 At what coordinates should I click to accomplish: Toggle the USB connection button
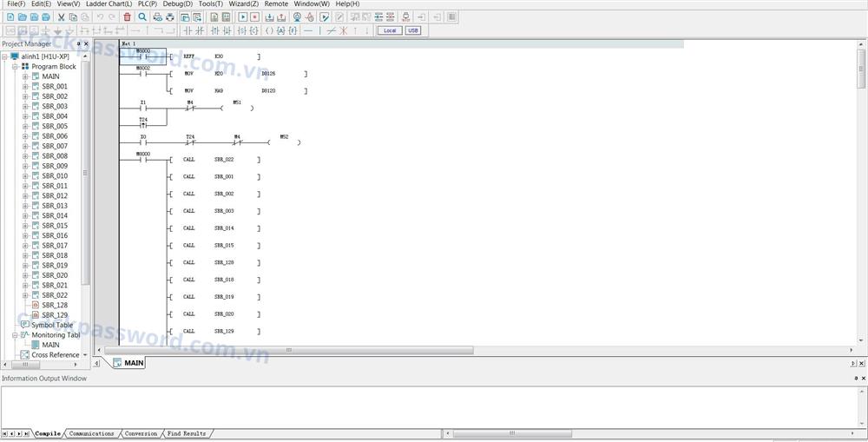pyautogui.click(x=412, y=30)
